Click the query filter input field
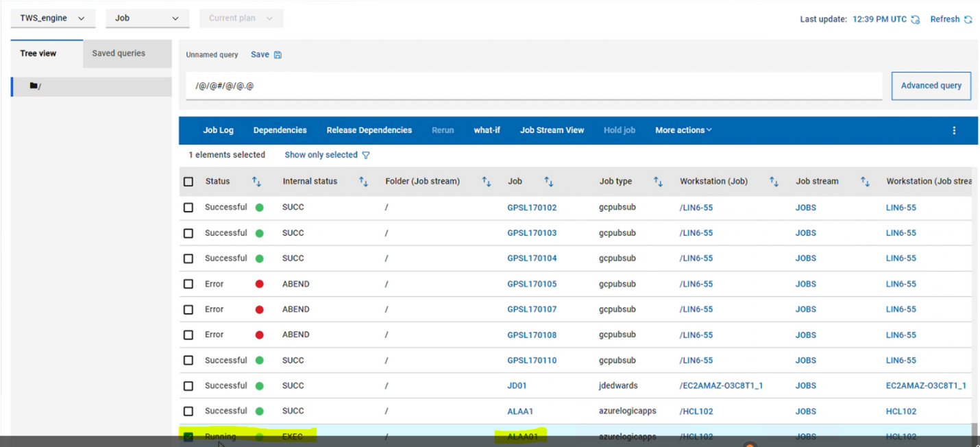The width and height of the screenshot is (980, 447). [x=533, y=86]
